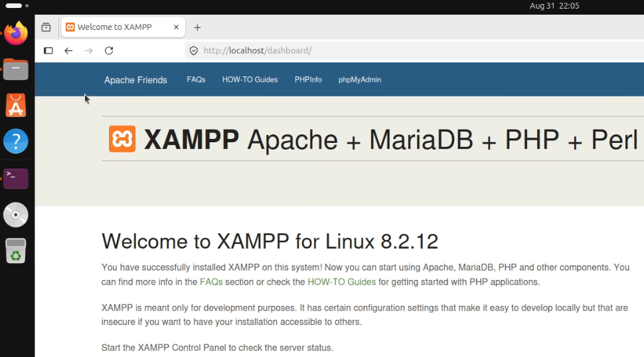Click the Welcome to XAMPP for Linux heading
Viewport: 644px width, 357px height.
coord(270,241)
